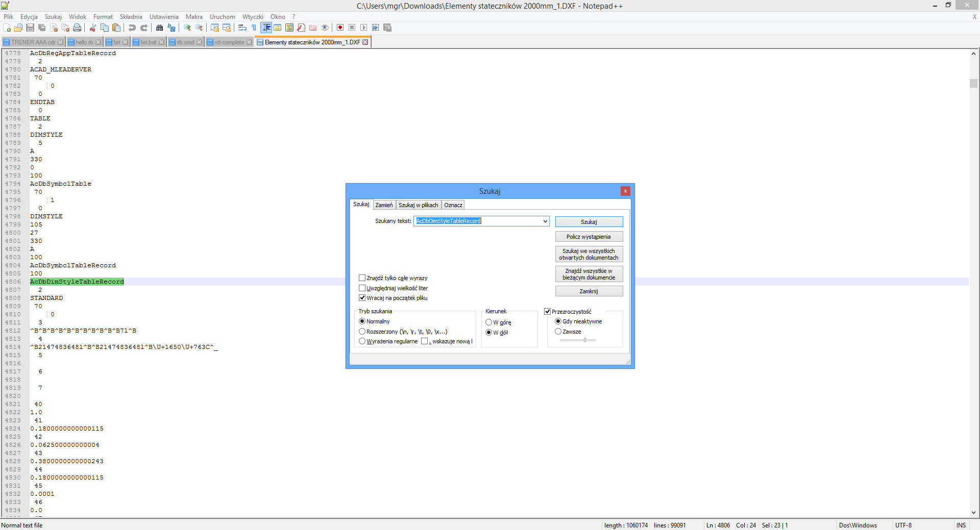
Task: Click the New file toolbar icon
Action: tap(7, 28)
